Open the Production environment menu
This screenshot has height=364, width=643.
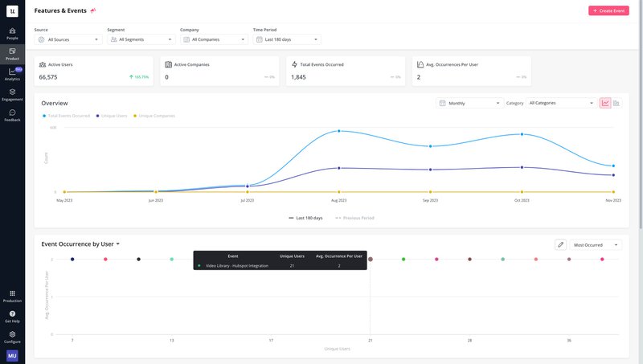(x=12, y=296)
